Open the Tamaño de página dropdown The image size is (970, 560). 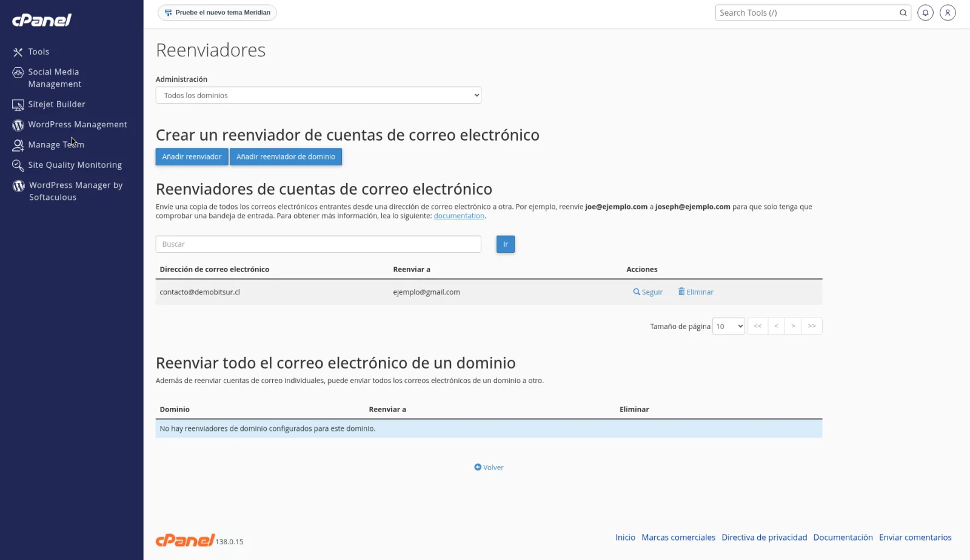click(x=729, y=326)
